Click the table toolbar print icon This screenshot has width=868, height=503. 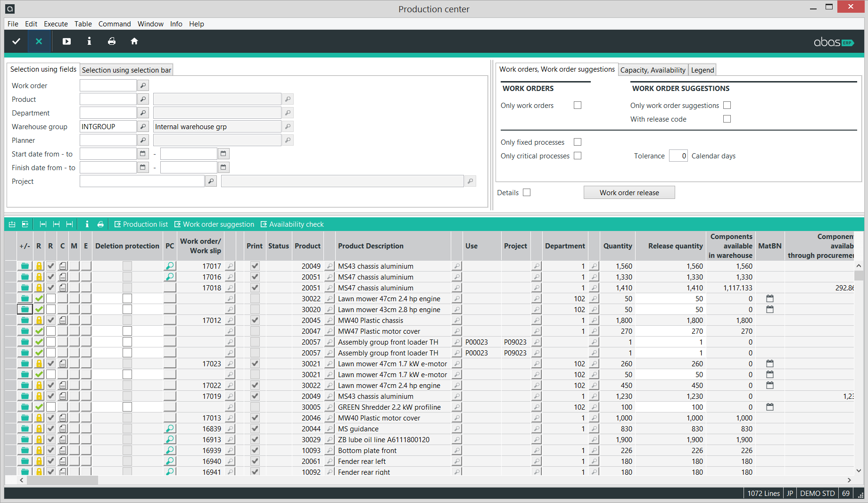click(x=100, y=224)
